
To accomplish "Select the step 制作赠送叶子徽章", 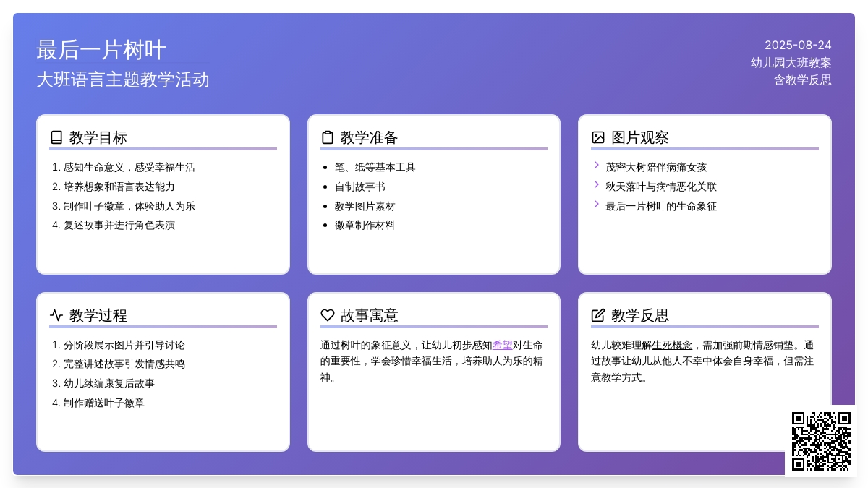I will click(x=104, y=403).
